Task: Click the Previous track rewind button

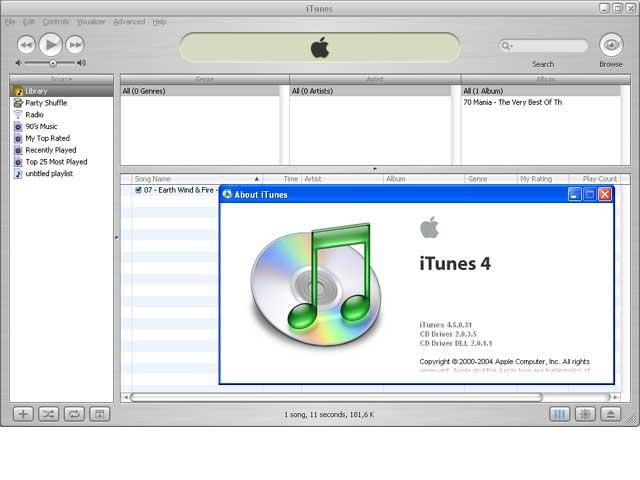Action: click(x=27, y=44)
